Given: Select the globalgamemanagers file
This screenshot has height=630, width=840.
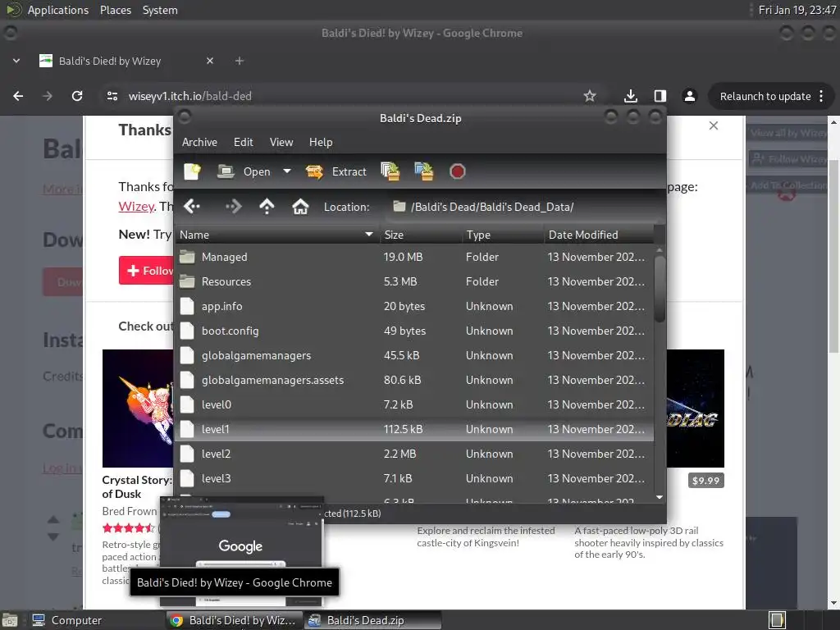Looking at the screenshot, I should (414, 356).
